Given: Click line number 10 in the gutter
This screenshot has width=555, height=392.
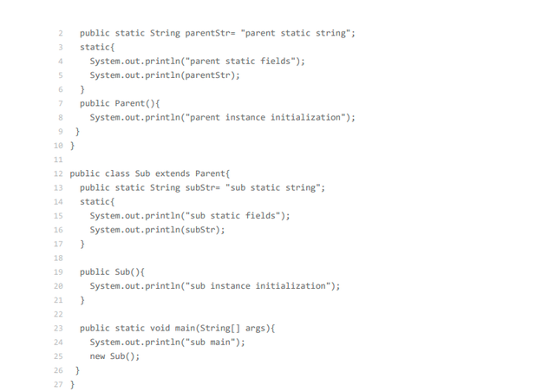Looking at the screenshot, I should (x=58, y=146).
